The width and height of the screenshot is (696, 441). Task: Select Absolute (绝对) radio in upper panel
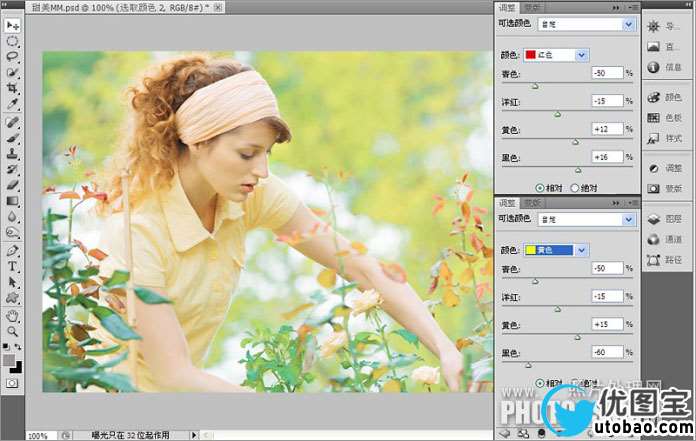pyautogui.click(x=574, y=187)
